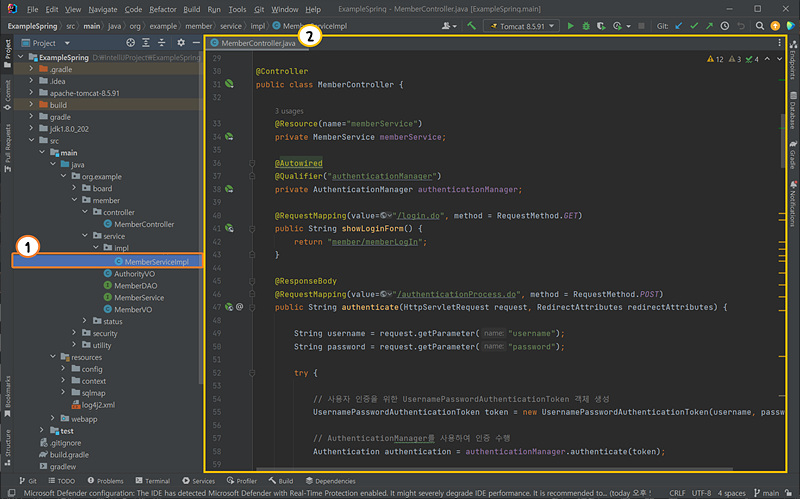Collapse the resources folder
The width and height of the screenshot is (800, 499).
pyautogui.click(x=53, y=357)
